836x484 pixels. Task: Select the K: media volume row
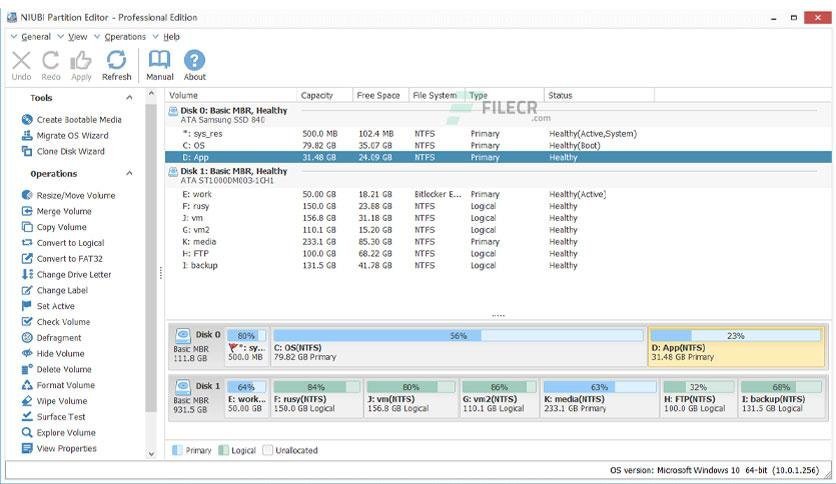498,241
